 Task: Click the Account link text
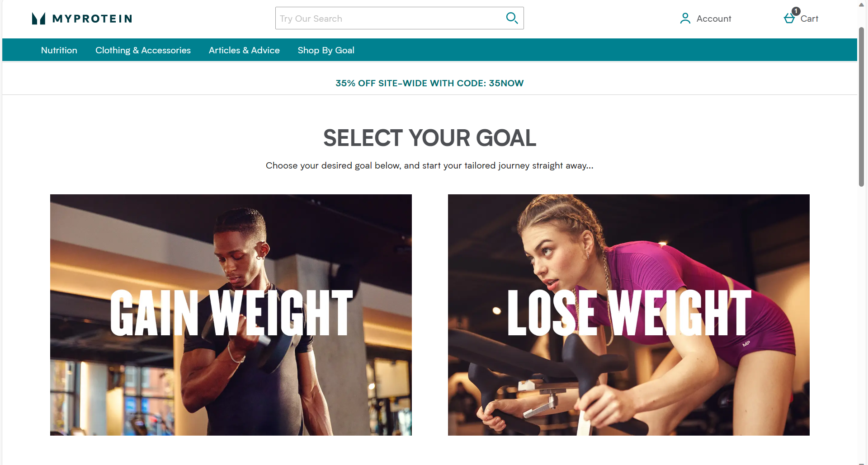click(x=714, y=19)
